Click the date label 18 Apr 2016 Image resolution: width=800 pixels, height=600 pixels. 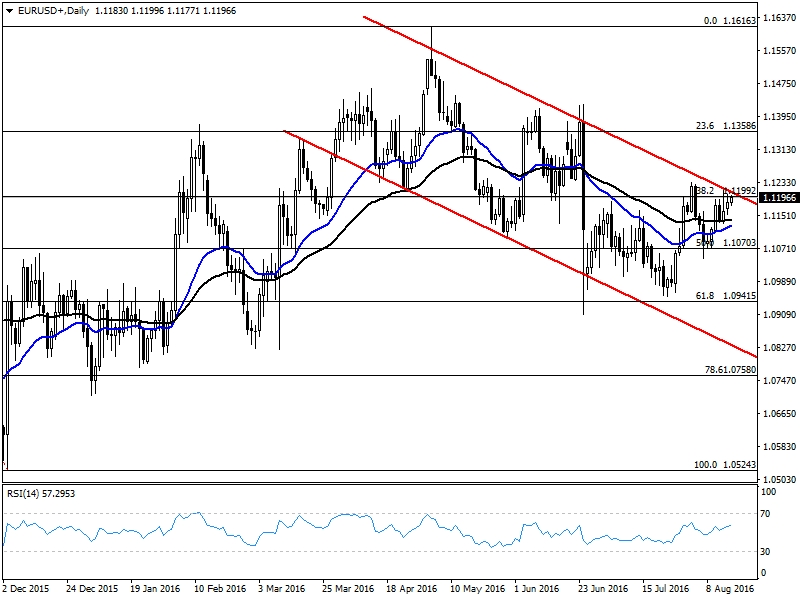412,588
